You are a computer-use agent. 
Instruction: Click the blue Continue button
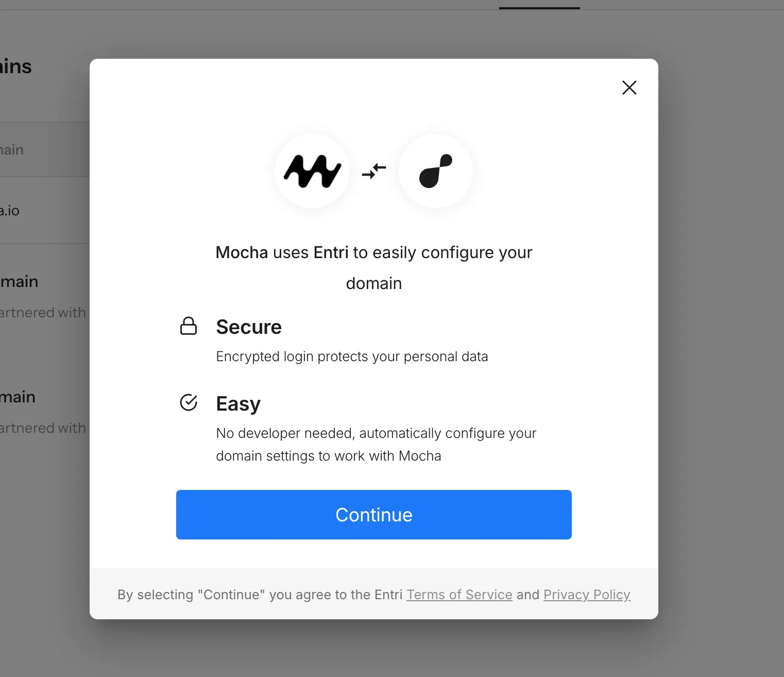click(x=374, y=515)
